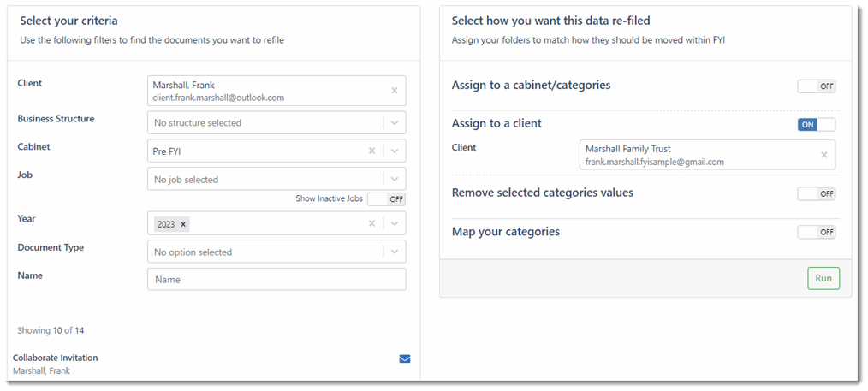This screenshot has height=391, width=868.
Task: Open the Job dropdown arrow
Action: (395, 179)
